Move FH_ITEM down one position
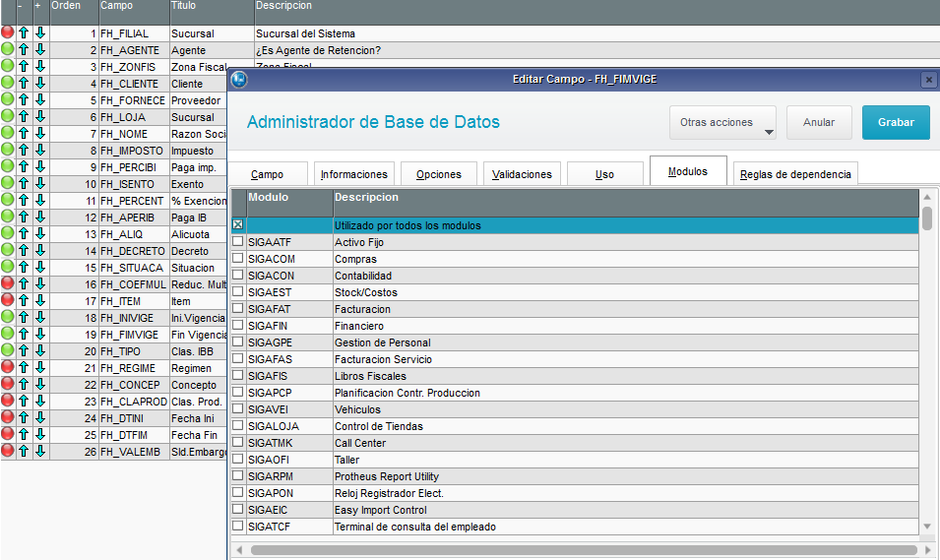Viewport: 940px width, 560px height. (40, 300)
